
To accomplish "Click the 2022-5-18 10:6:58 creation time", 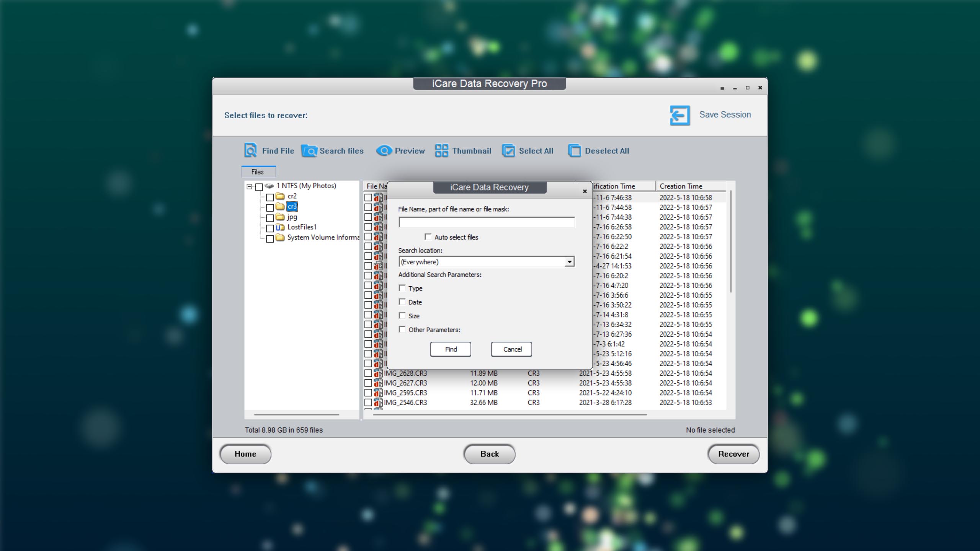I will (x=686, y=198).
